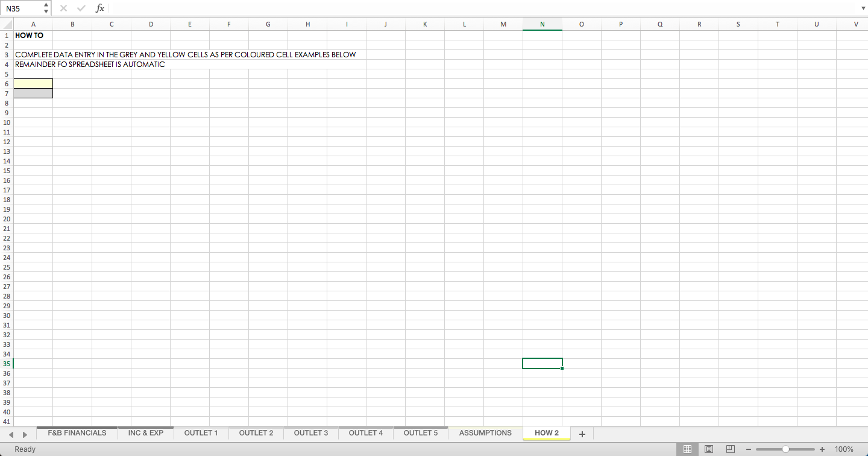Switch to OUTLET 5 sheet tab
This screenshot has width=868, height=456.
tap(421, 433)
